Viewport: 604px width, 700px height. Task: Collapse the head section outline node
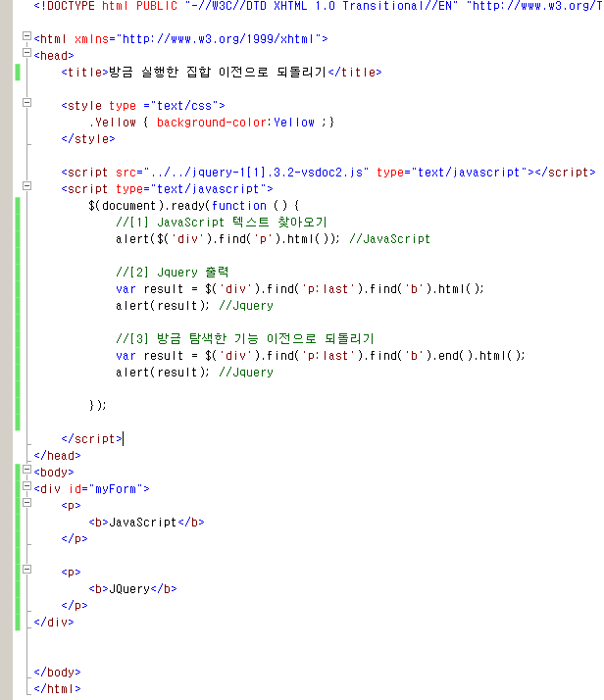(x=26, y=53)
